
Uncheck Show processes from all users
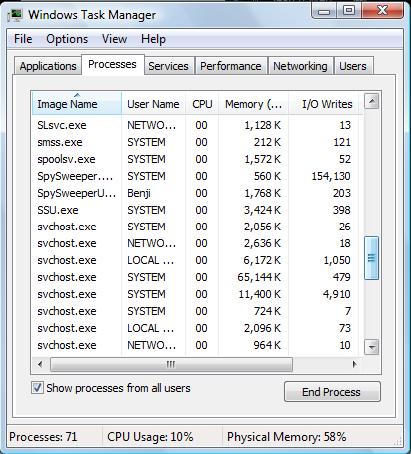coord(37,388)
